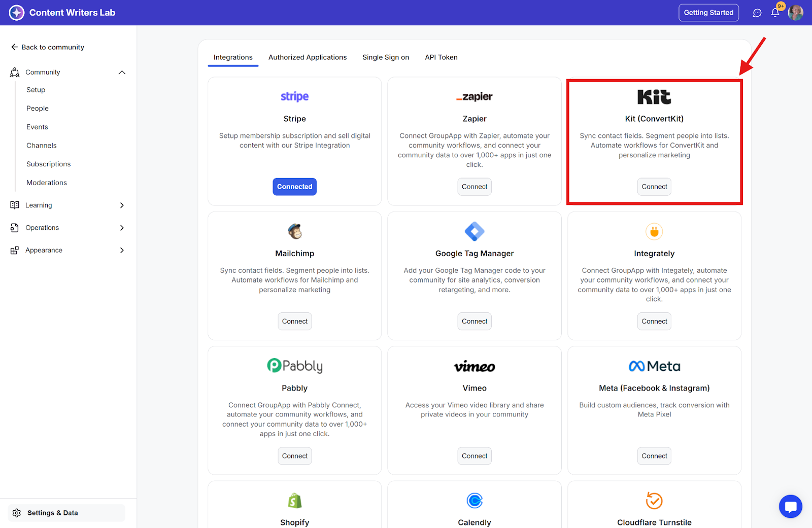Open the user profile avatar
The image size is (812, 528).
(x=795, y=13)
